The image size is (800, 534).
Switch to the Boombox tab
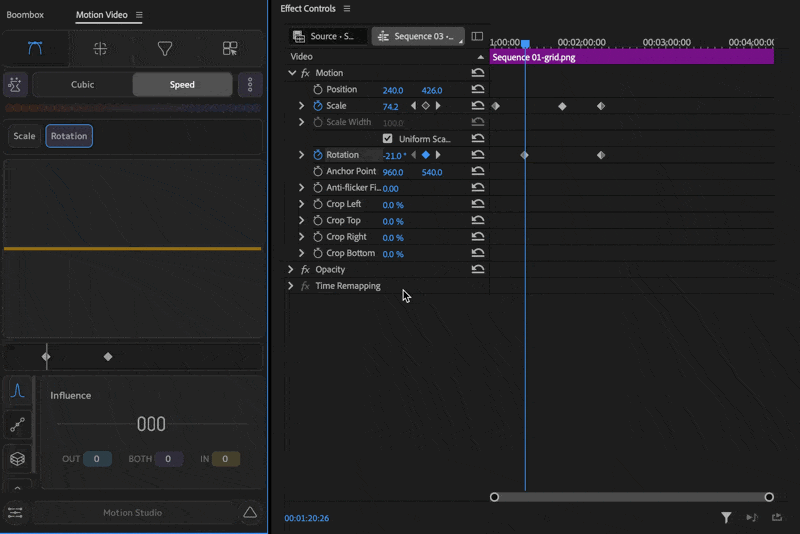tap(25, 15)
